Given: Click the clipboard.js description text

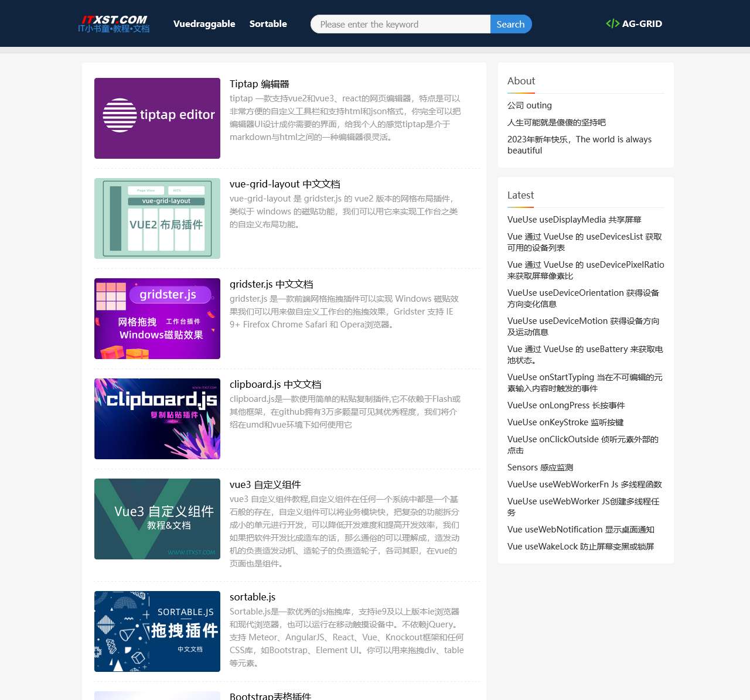Looking at the screenshot, I should click(x=345, y=412).
